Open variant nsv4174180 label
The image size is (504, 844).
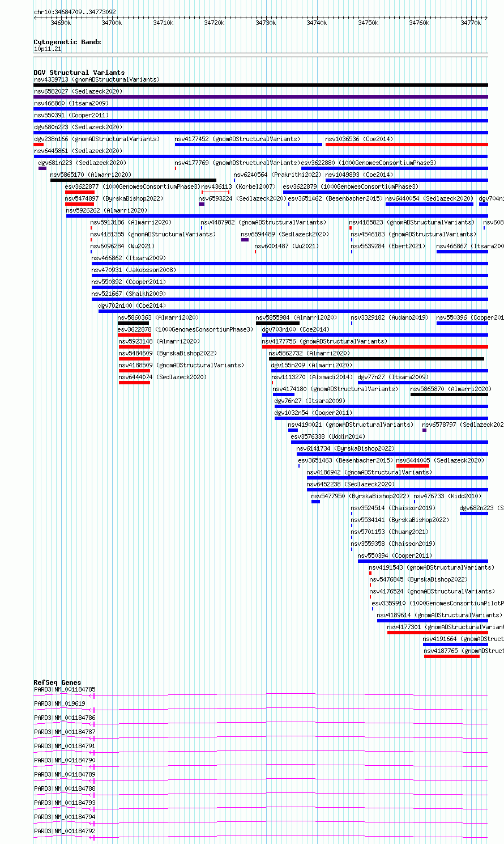(335, 389)
